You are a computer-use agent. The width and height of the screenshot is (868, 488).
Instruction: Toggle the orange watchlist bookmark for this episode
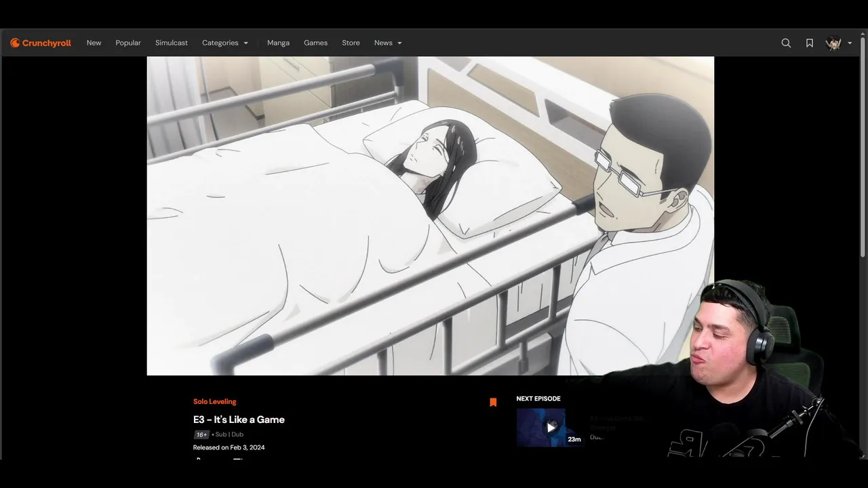point(493,402)
